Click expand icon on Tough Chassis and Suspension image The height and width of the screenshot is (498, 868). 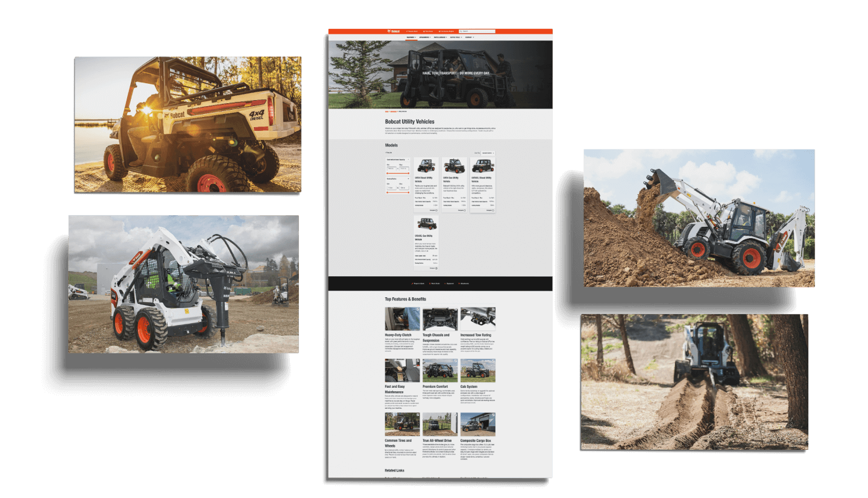[456, 309]
